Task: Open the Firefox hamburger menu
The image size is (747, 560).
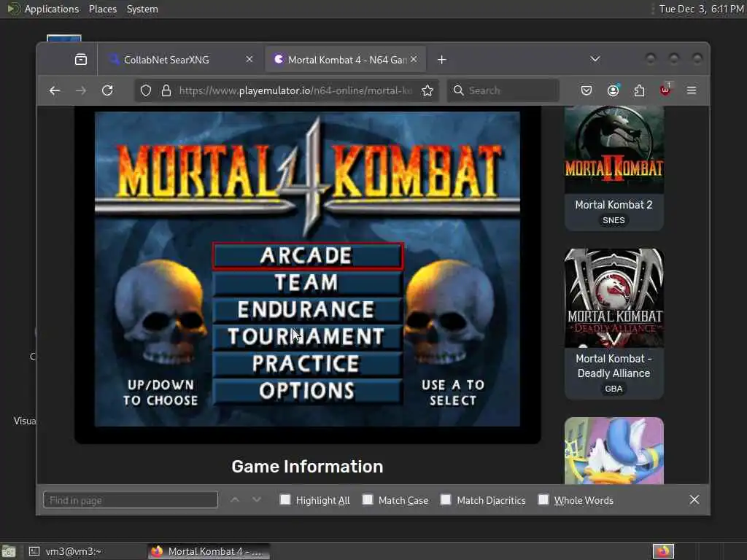Action: [692, 90]
